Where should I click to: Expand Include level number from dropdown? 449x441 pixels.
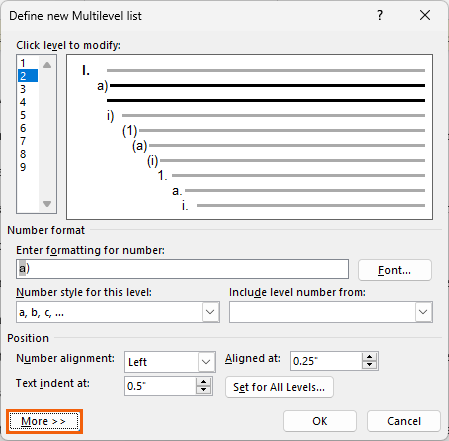coord(423,312)
